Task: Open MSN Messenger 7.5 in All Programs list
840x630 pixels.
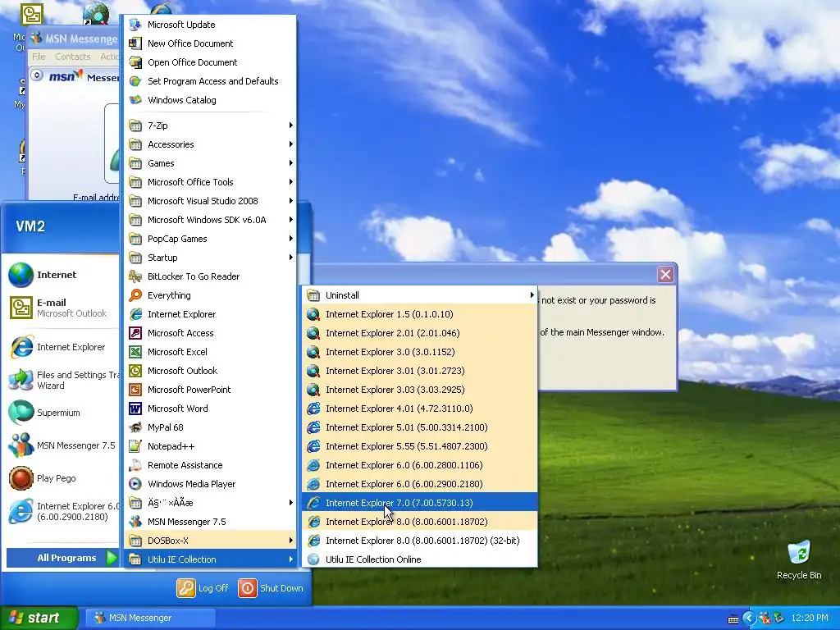Action: [211, 521]
